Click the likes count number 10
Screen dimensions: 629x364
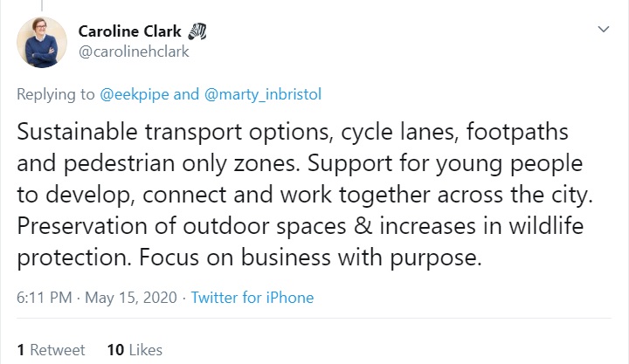tap(114, 350)
